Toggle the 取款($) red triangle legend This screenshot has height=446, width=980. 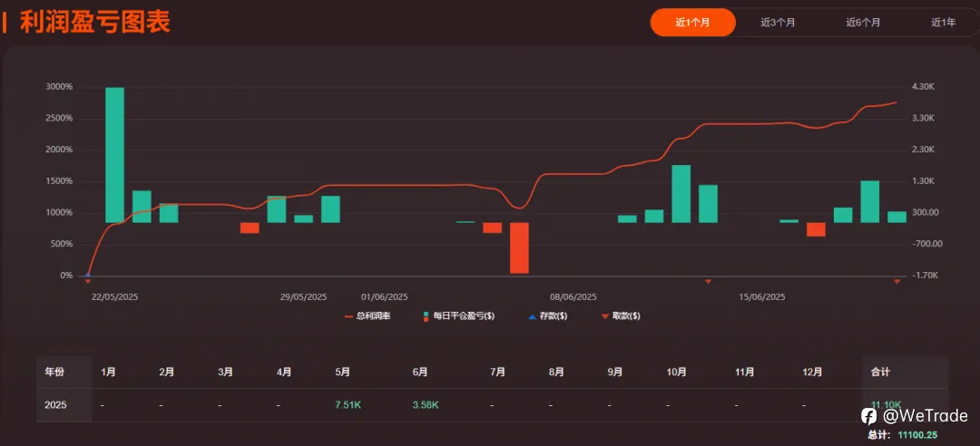(x=620, y=316)
